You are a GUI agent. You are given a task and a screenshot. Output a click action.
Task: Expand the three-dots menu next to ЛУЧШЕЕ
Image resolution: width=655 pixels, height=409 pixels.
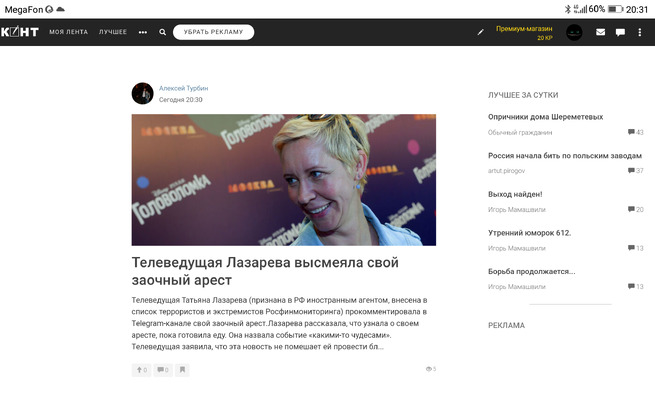click(x=143, y=32)
